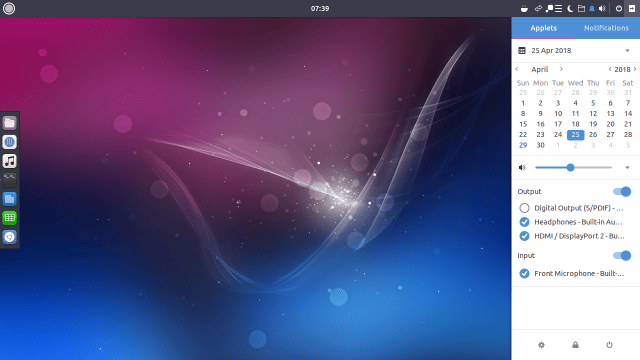Image resolution: width=640 pixels, height=360 pixels.
Task: Go to previous year before 2018
Action: click(x=610, y=69)
